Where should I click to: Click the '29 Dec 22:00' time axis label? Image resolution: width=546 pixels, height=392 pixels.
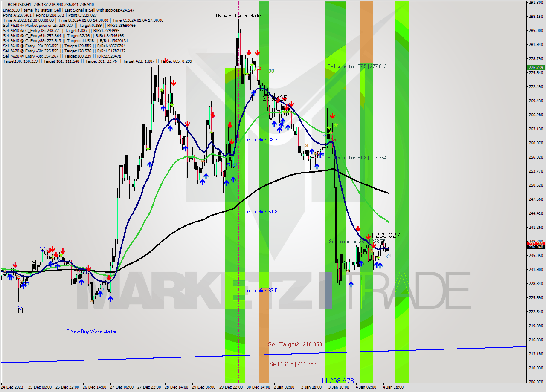pos(231,387)
